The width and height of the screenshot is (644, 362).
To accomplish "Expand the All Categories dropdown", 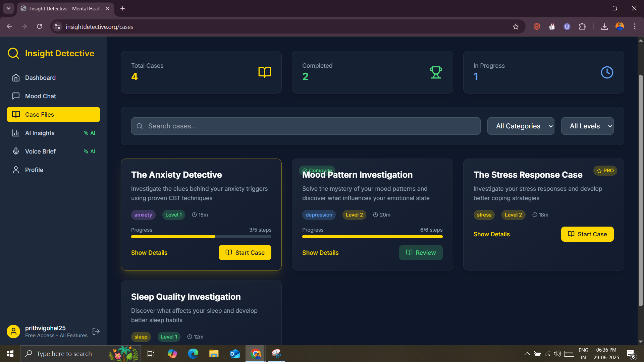I will pos(521,126).
